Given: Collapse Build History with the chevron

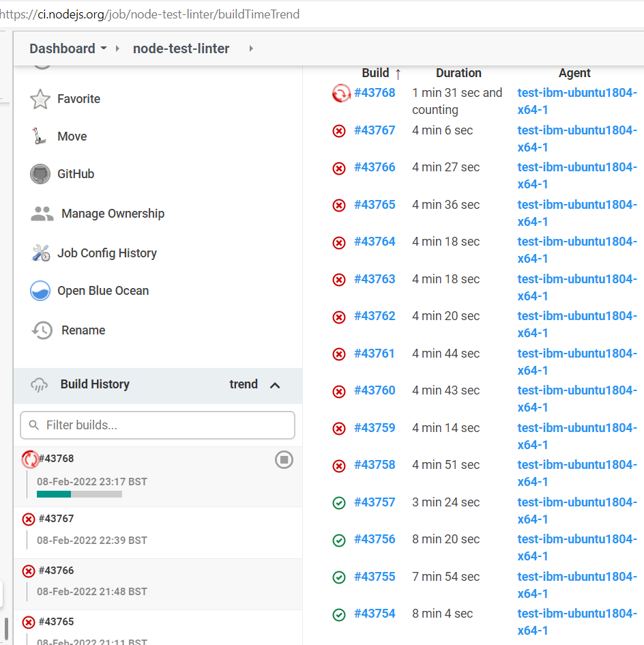Looking at the screenshot, I should [275, 386].
